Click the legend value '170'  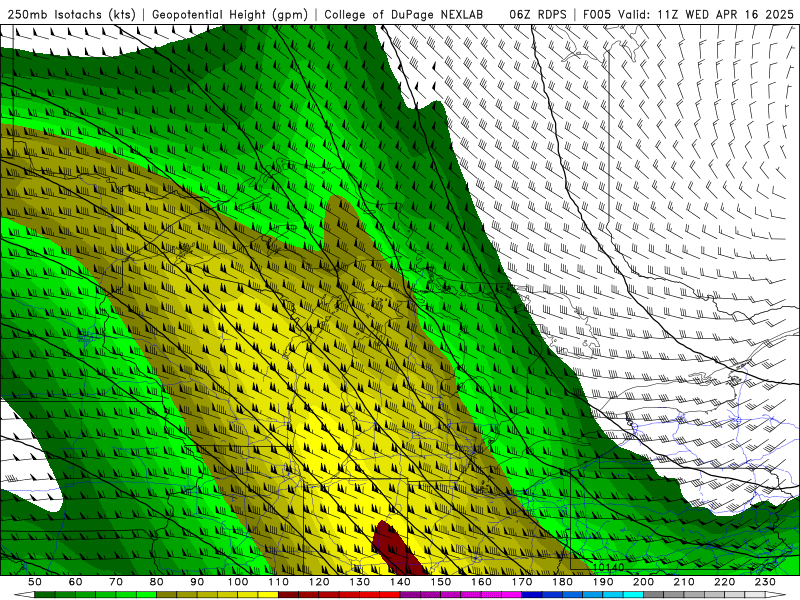point(522,582)
